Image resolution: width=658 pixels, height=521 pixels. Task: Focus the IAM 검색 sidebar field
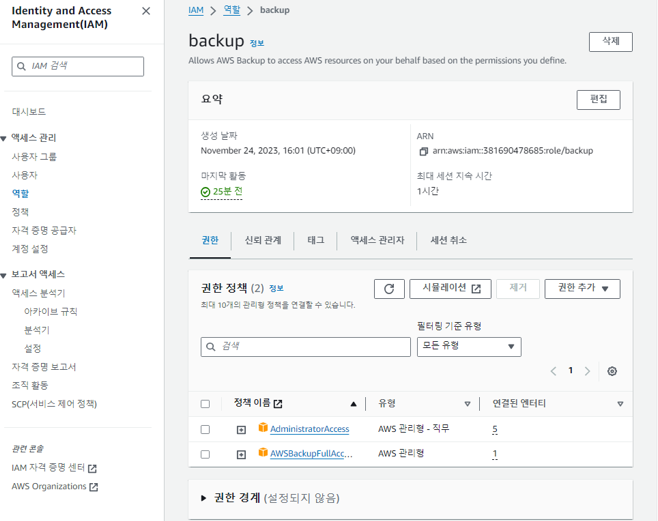point(78,66)
